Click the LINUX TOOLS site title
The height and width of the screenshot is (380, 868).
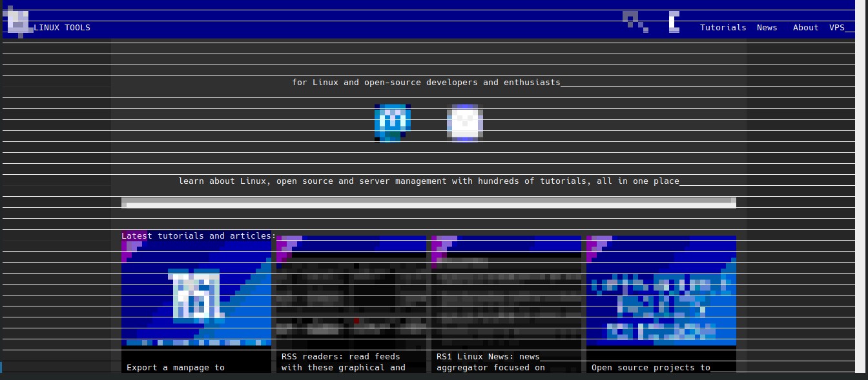coord(62,28)
